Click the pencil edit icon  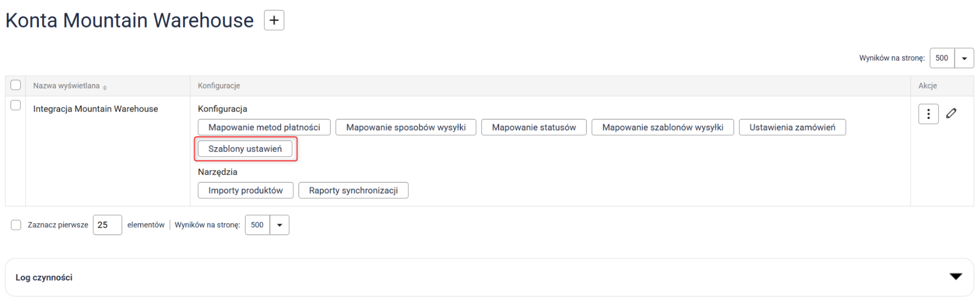tap(951, 114)
